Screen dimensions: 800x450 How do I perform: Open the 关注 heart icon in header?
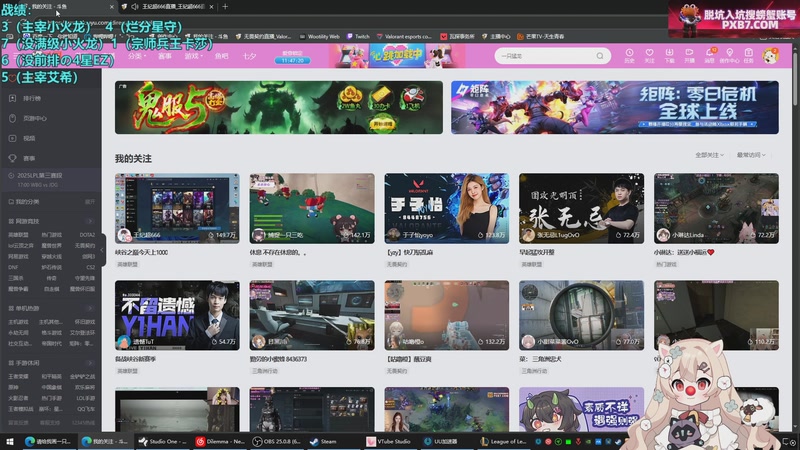point(649,55)
